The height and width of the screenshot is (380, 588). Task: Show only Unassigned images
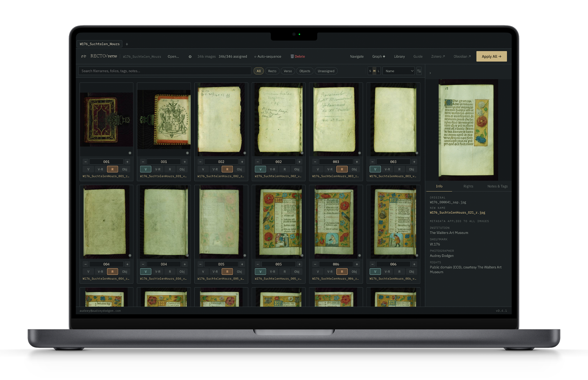(x=326, y=71)
